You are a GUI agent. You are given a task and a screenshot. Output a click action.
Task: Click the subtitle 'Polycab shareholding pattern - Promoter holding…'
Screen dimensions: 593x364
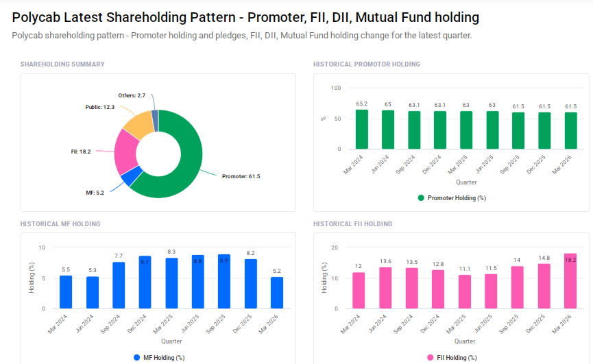pos(242,36)
